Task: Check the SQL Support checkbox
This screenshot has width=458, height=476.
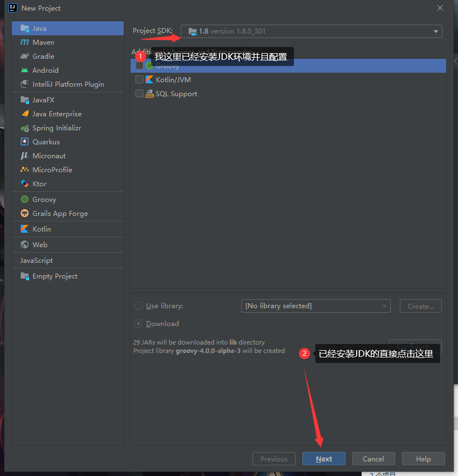Action: tap(139, 93)
